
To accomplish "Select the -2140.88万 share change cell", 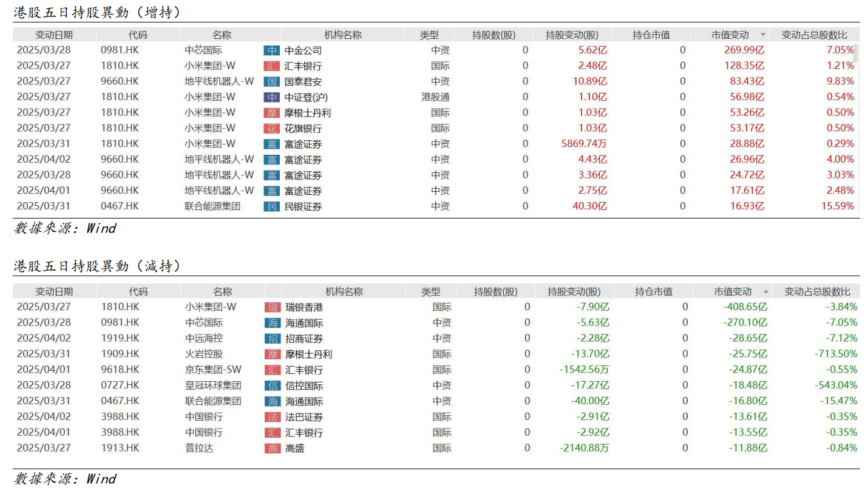I will (585, 448).
